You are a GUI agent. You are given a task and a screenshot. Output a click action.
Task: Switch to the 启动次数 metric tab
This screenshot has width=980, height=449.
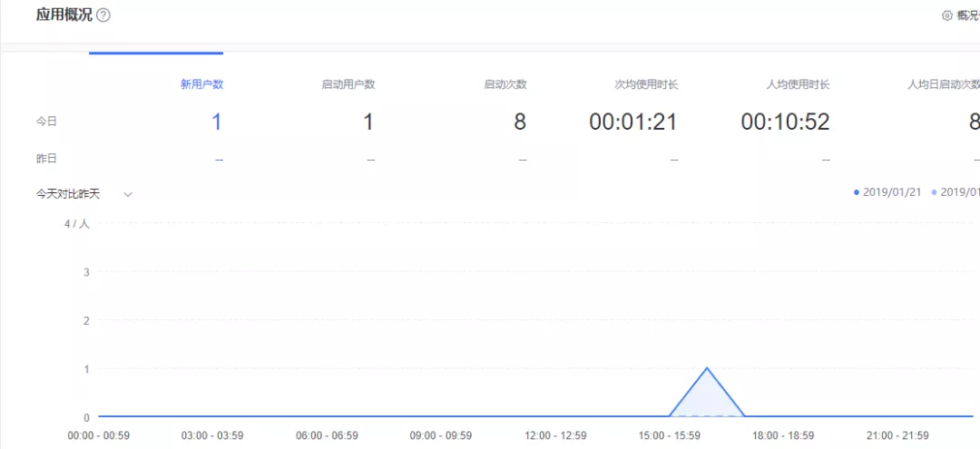click(x=505, y=84)
